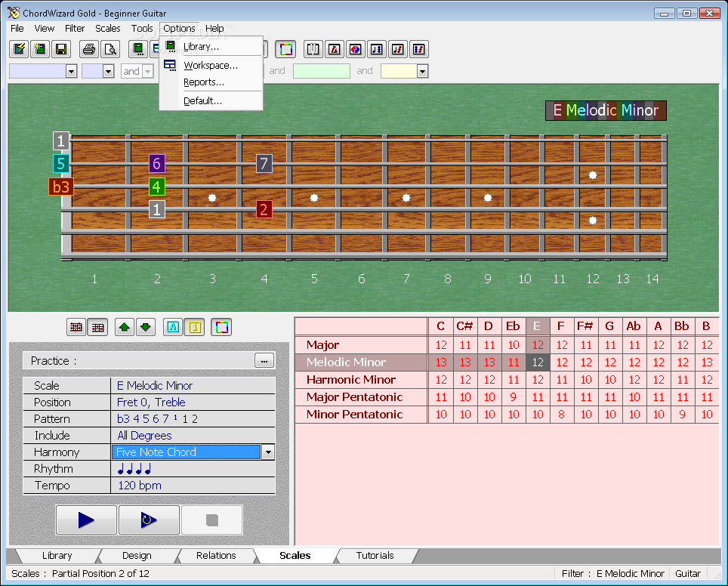Click the green up arrow button
The image size is (728, 586).
[x=125, y=328]
